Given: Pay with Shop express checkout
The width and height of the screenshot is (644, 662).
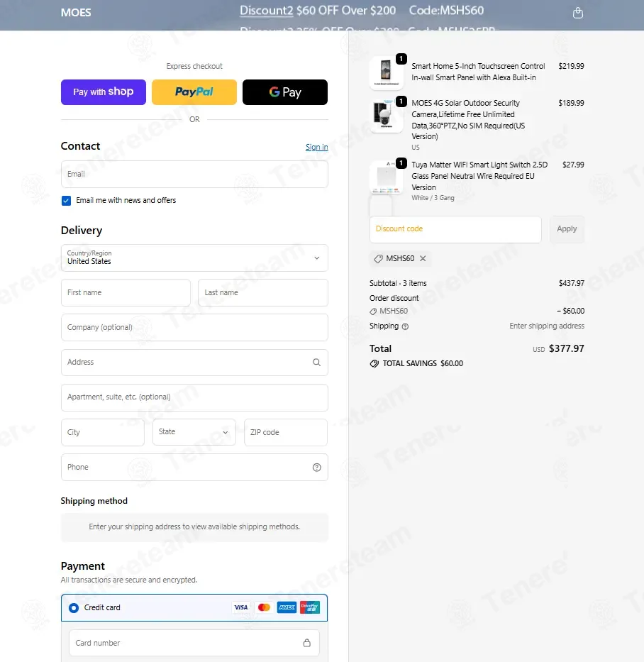Looking at the screenshot, I should click(x=104, y=92).
